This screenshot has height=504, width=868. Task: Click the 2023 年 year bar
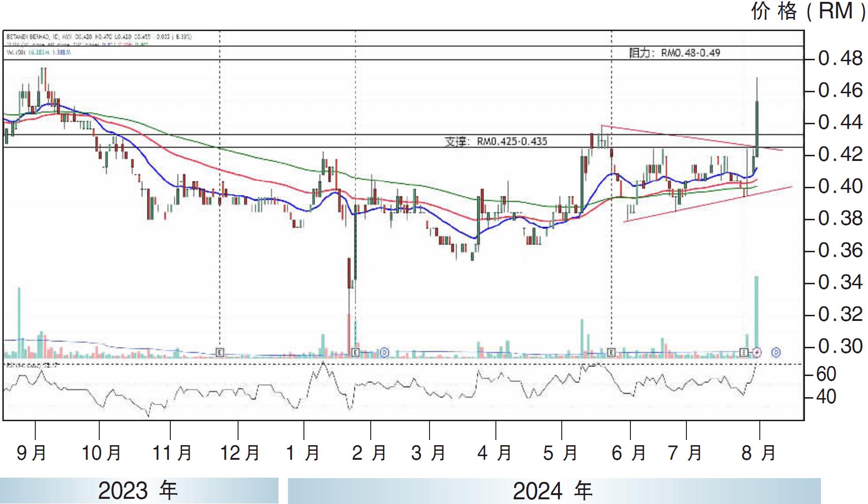(x=138, y=491)
